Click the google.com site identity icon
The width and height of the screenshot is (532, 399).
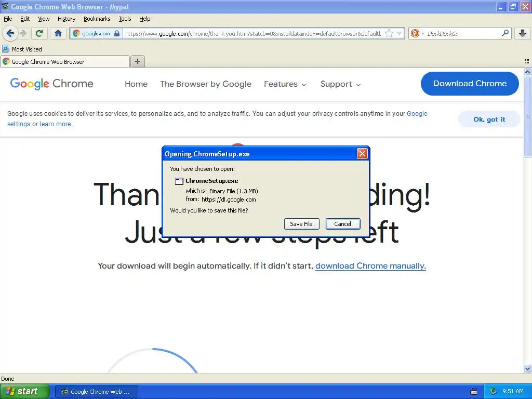[x=76, y=33]
